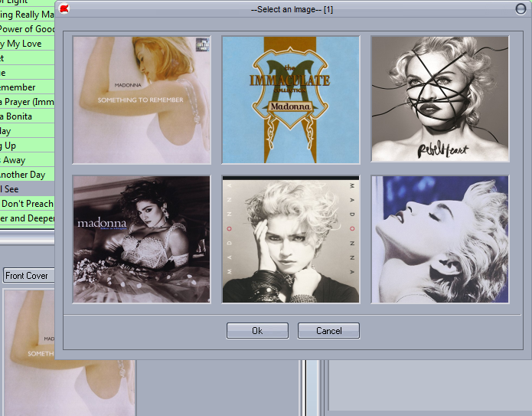
Task: Confirm selection with the Ok button
Action: (x=257, y=331)
